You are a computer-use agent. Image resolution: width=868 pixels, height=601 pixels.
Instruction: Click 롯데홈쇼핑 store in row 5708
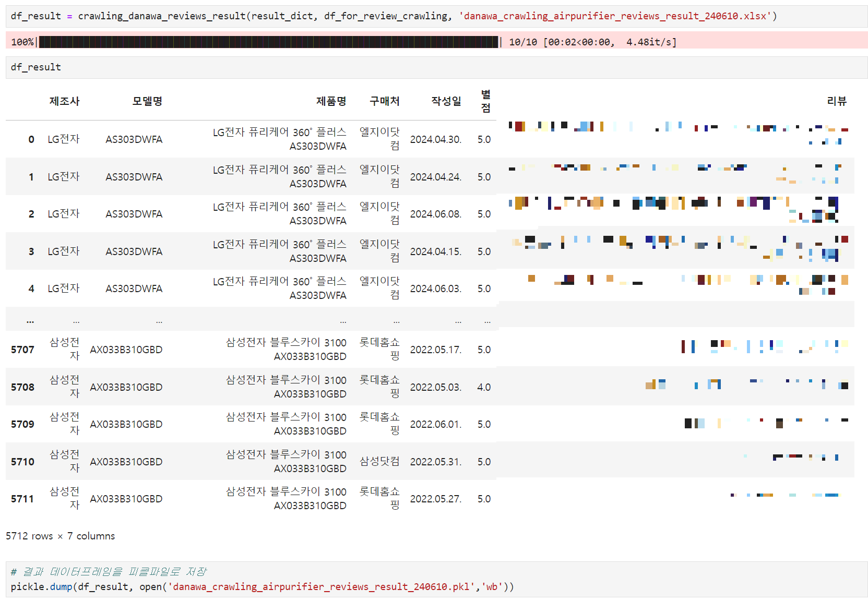tap(379, 387)
